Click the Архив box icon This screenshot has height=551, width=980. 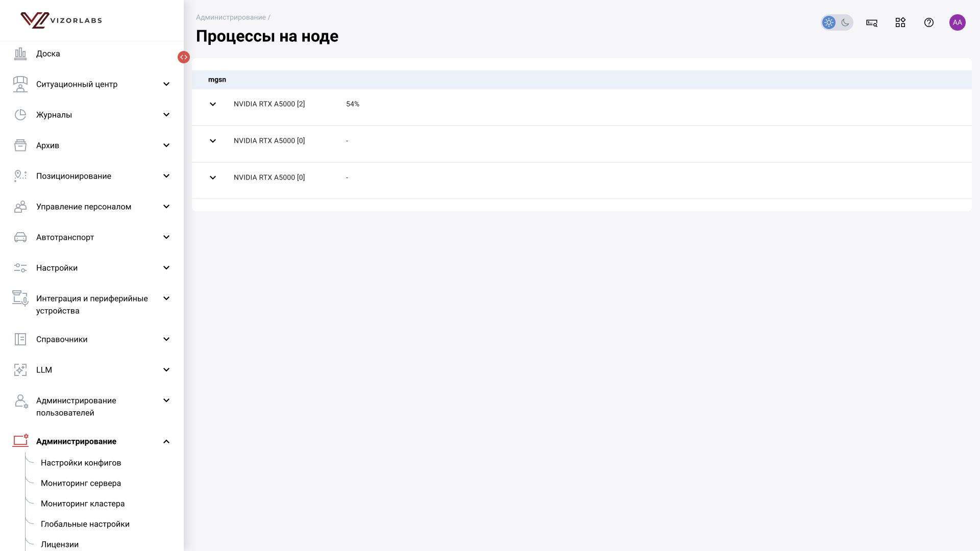coord(20,145)
